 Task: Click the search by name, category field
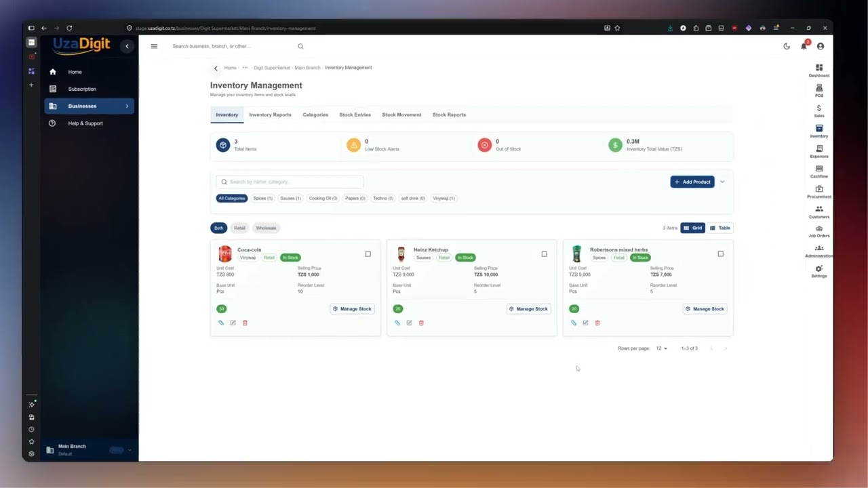[x=290, y=182]
